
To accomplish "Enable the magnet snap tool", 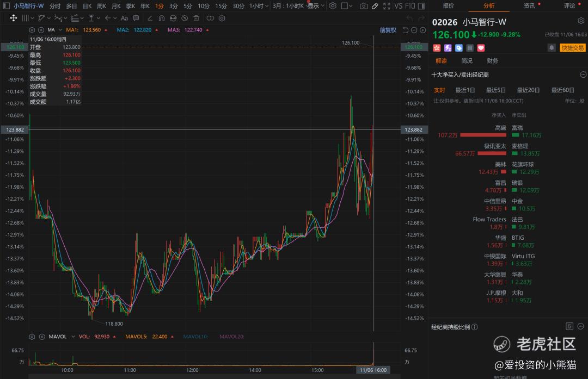I will [162, 18].
